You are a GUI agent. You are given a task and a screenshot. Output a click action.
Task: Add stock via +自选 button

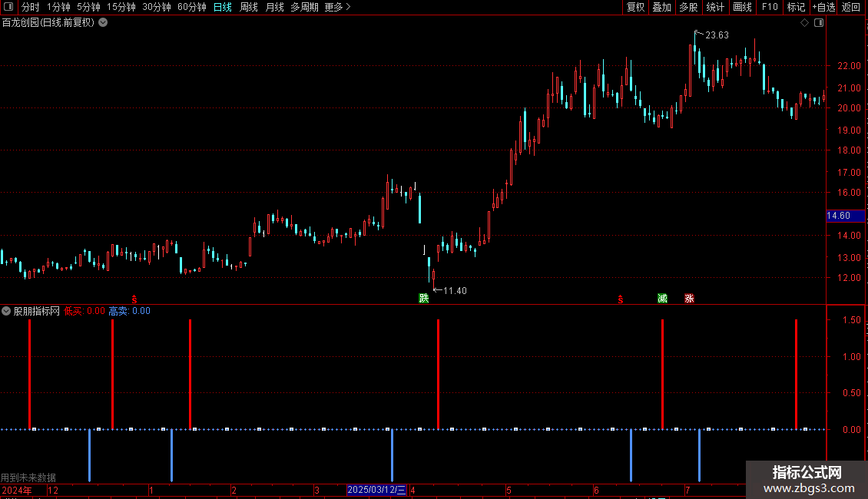823,7
